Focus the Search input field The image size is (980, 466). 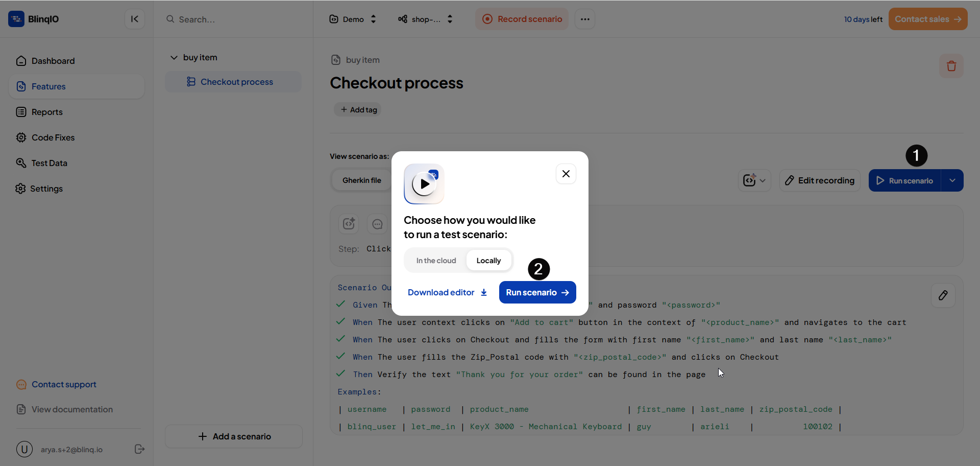[235, 19]
